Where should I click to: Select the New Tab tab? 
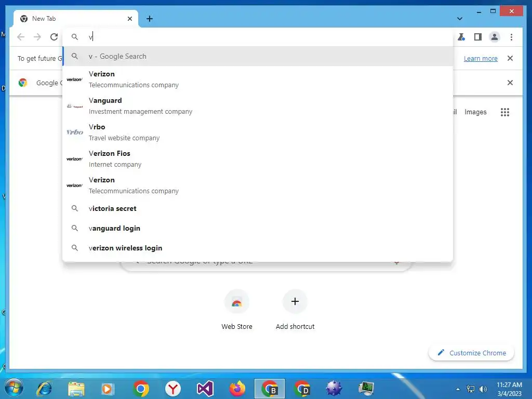pos(76,19)
